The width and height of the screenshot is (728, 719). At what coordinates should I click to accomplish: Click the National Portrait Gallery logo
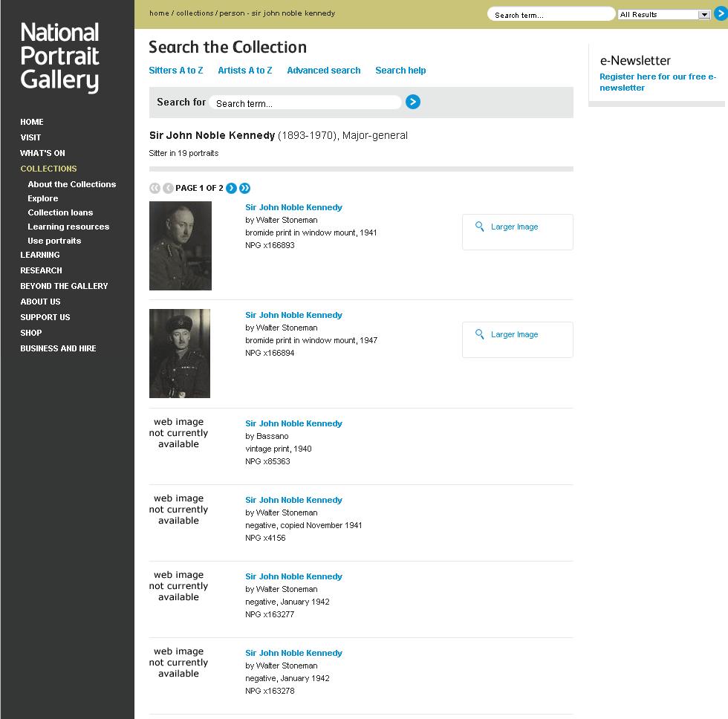point(59,56)
